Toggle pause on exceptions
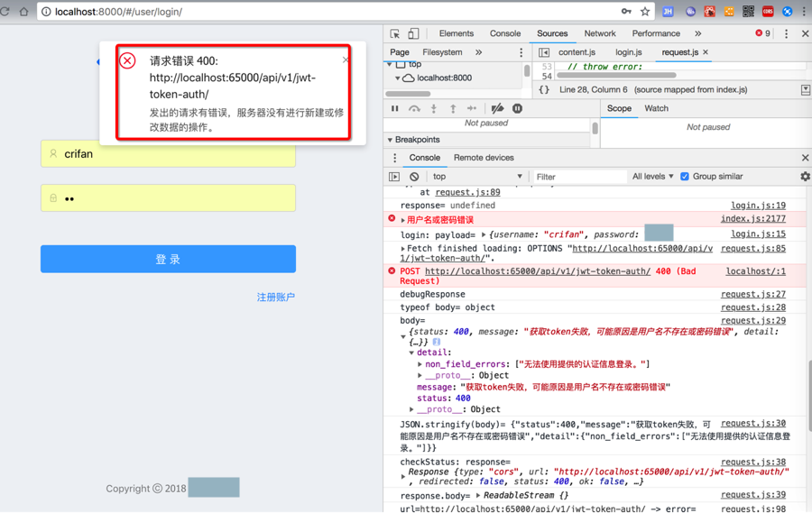Viewport: 812px width, 513px height. pos(517,108)
